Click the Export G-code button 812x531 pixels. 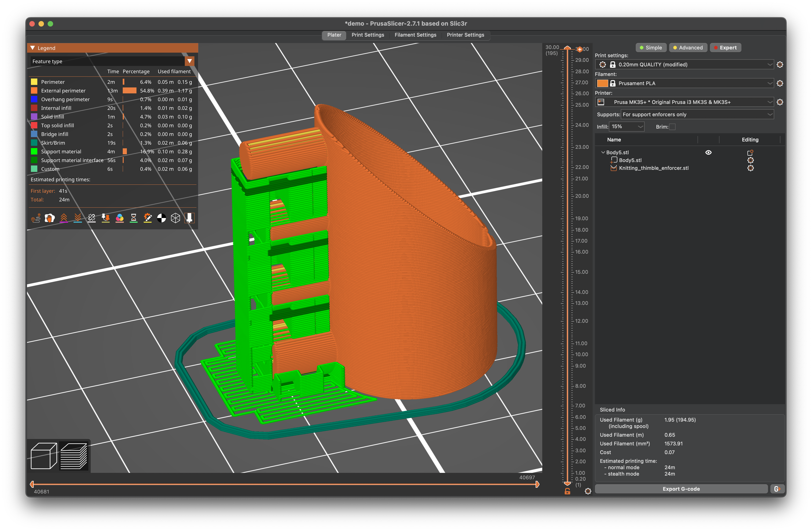pos(681,489)
